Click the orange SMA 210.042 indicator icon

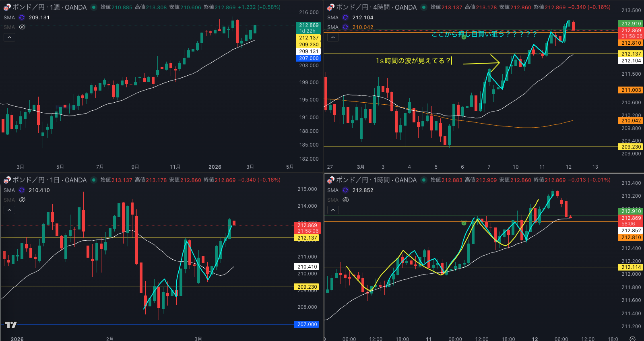[345, 27]
